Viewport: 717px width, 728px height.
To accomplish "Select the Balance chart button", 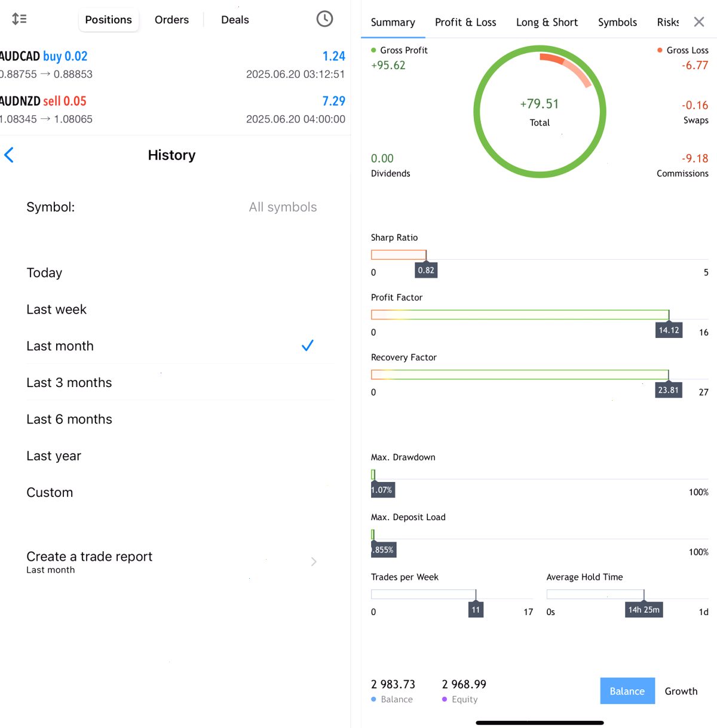I will point(627,691).
